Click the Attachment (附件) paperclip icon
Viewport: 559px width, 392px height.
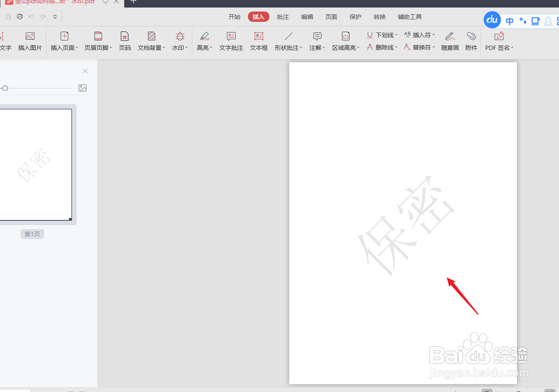click(471, 36)
